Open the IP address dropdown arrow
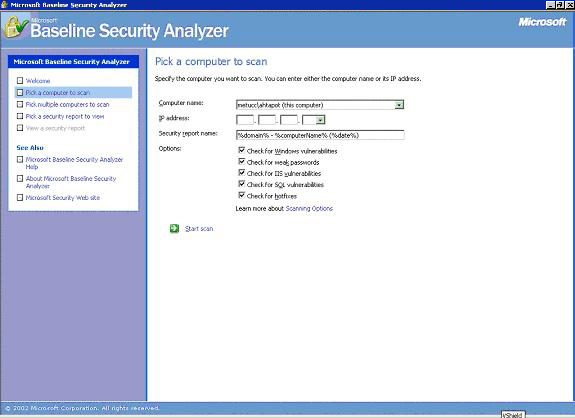The width and height of the screenshot is (575, 418). coord(321,120)
